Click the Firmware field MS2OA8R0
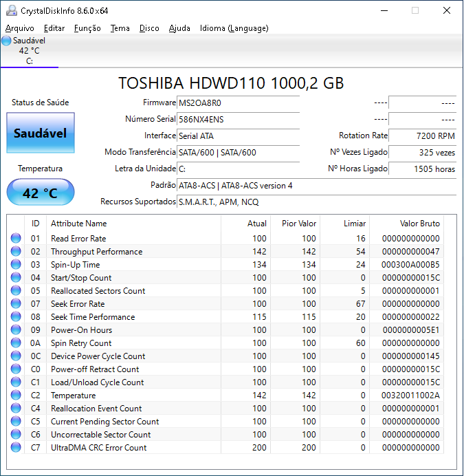Image resolution: width=475 pixels, height=476 pixels. (x=238, y=103)
